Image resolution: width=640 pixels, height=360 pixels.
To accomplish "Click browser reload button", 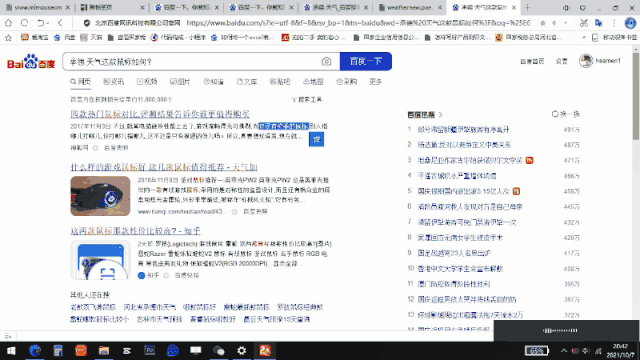I will (24, 23).
